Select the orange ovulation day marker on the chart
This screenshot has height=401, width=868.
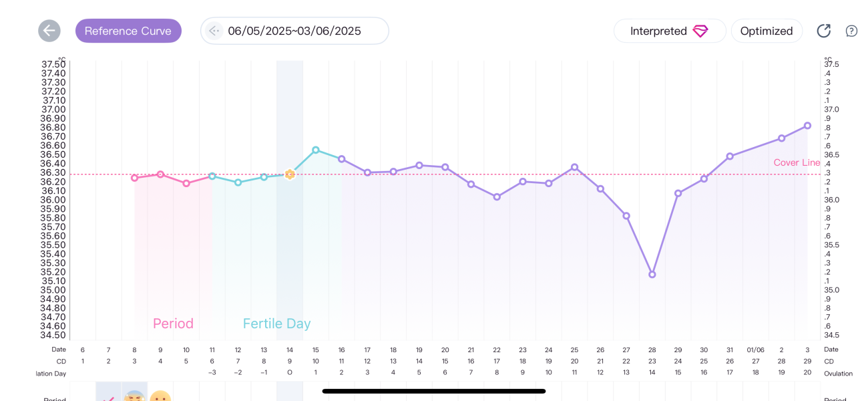point(290,174)
